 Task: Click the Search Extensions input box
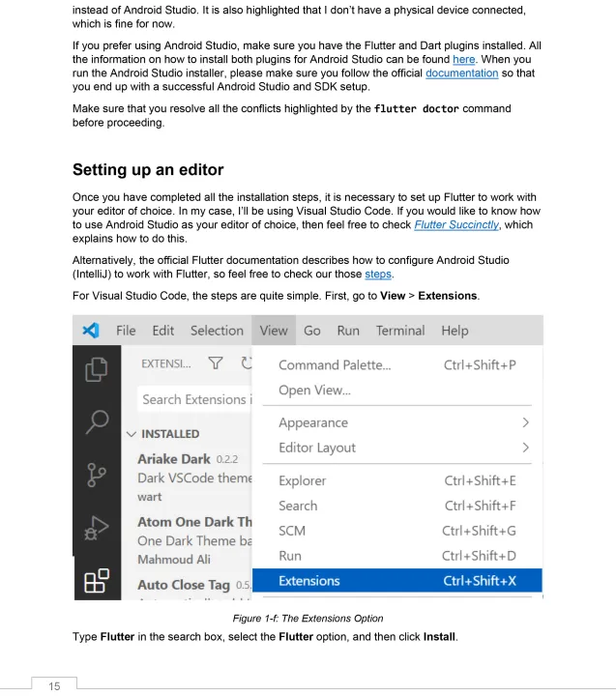(x=195, y=399)
